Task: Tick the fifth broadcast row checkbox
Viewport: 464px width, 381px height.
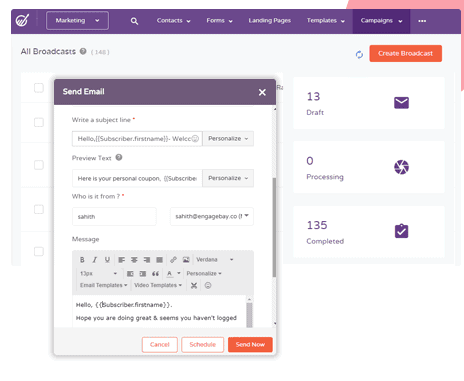Action: tap(39, 251)
